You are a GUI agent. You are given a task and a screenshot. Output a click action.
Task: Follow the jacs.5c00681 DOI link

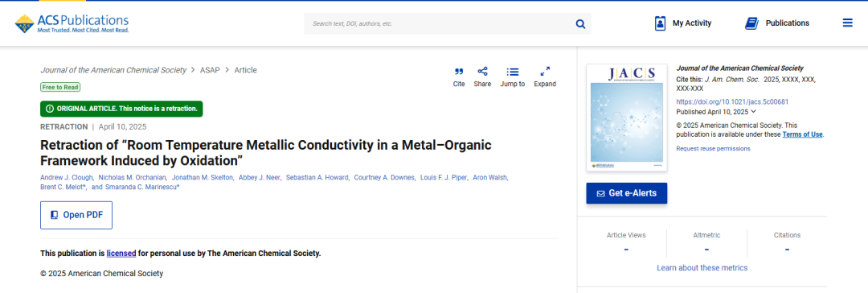(x=732, y=101)
